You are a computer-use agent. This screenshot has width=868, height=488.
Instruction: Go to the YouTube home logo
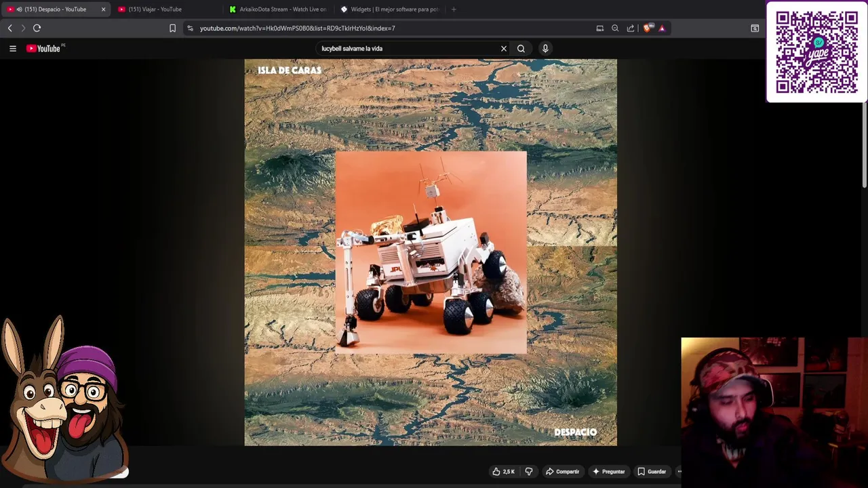click(x=43, y=48)
